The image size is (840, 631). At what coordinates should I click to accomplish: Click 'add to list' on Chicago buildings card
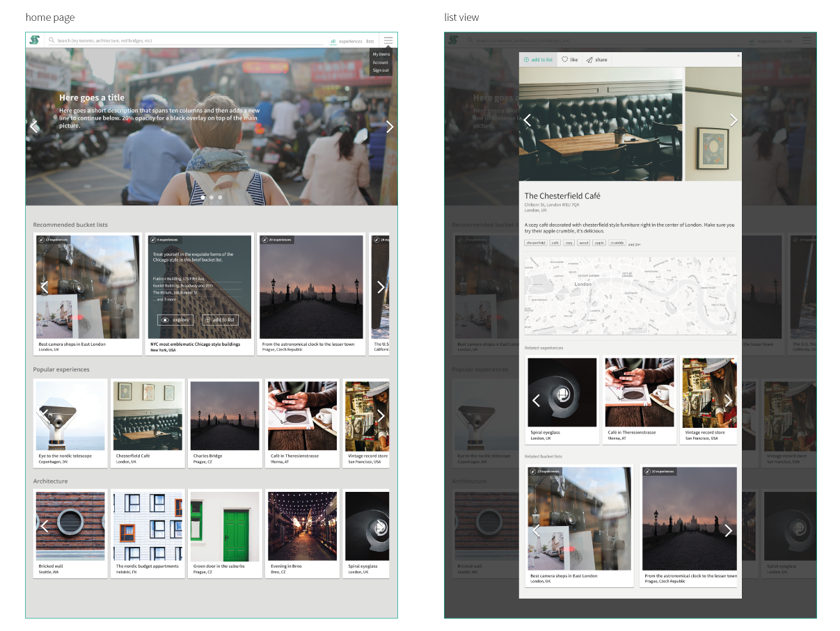[x=220, y=320]
